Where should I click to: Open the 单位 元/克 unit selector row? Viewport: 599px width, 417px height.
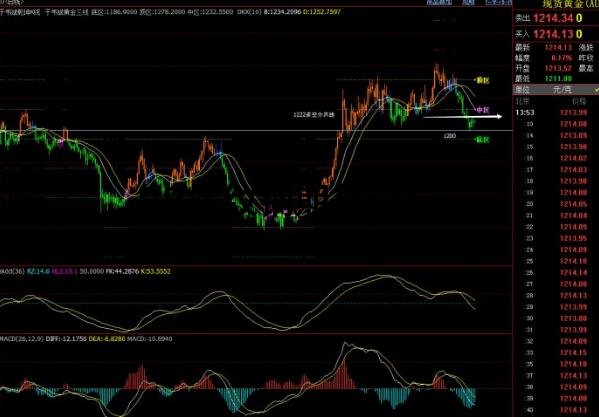click(555, 90)
